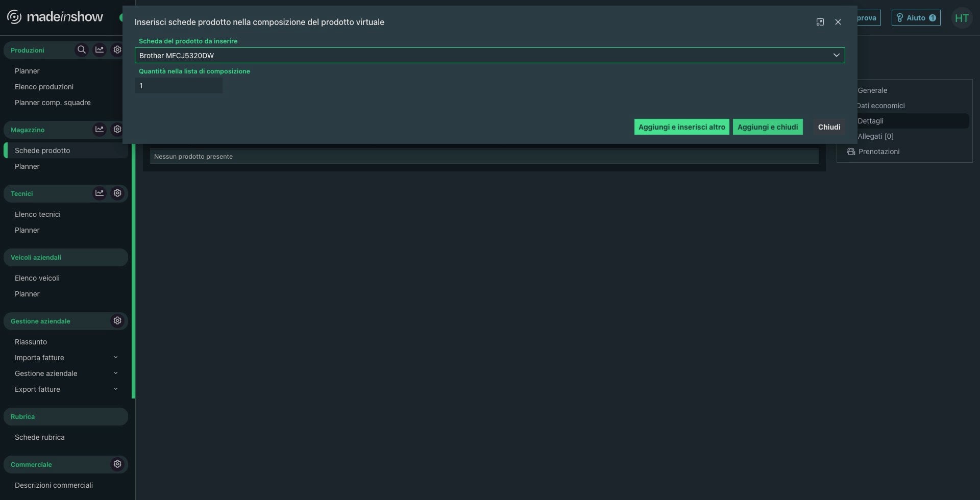
Task: Open Magazzino settings gear
Action: (117, 130)
